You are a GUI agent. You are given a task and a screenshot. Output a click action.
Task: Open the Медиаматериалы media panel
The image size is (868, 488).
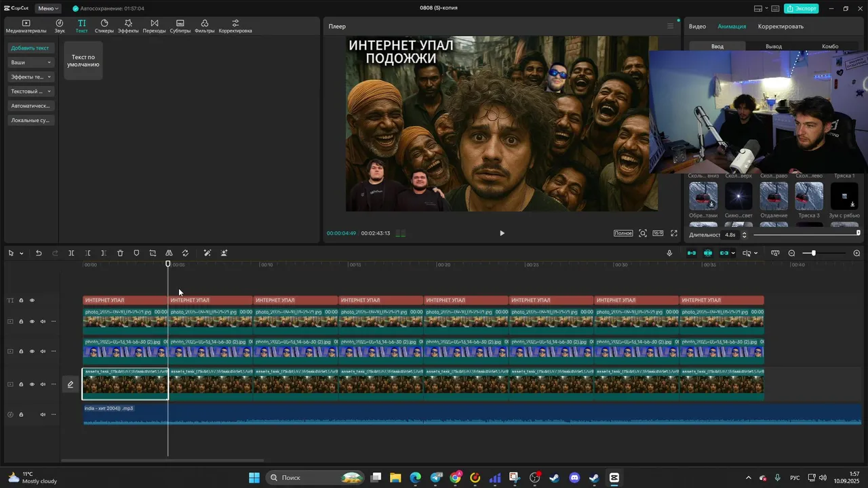pos(26,26)
